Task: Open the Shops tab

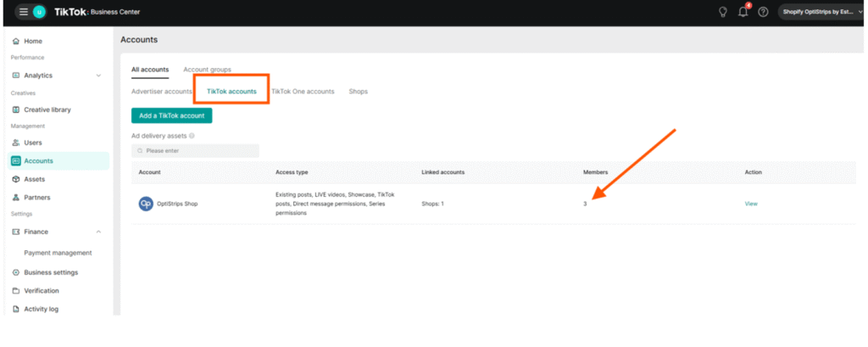Action: click(358, 91)
